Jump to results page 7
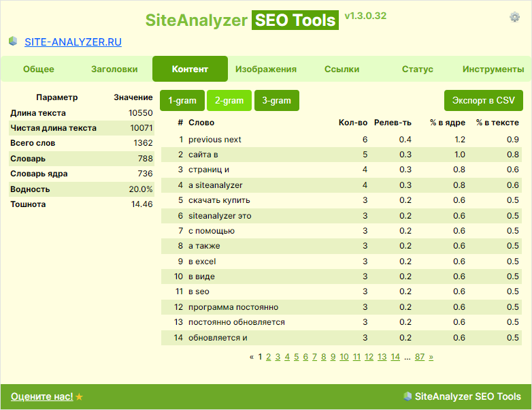532x410 pixels. coord(314,357)
